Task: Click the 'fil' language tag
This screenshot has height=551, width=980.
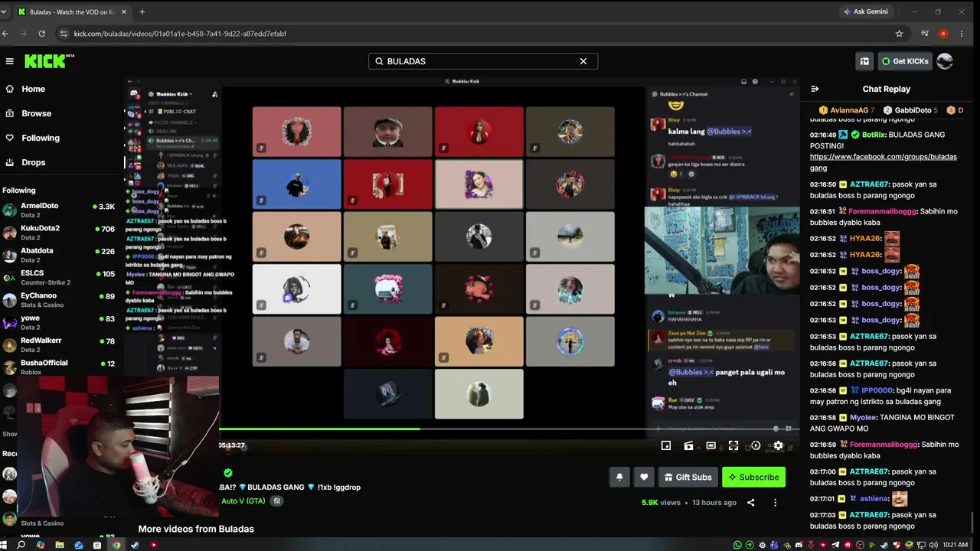Action: [x=276, y=501]
